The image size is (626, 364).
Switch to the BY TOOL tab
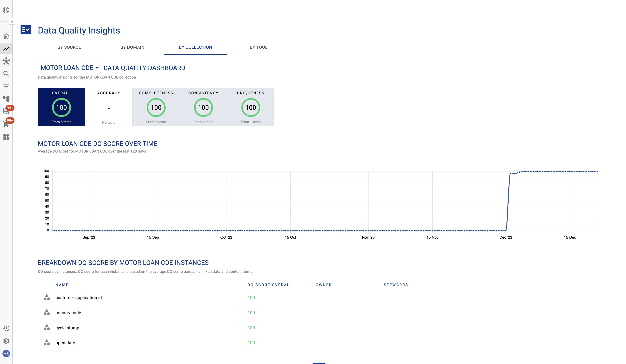tap(258, 47)
